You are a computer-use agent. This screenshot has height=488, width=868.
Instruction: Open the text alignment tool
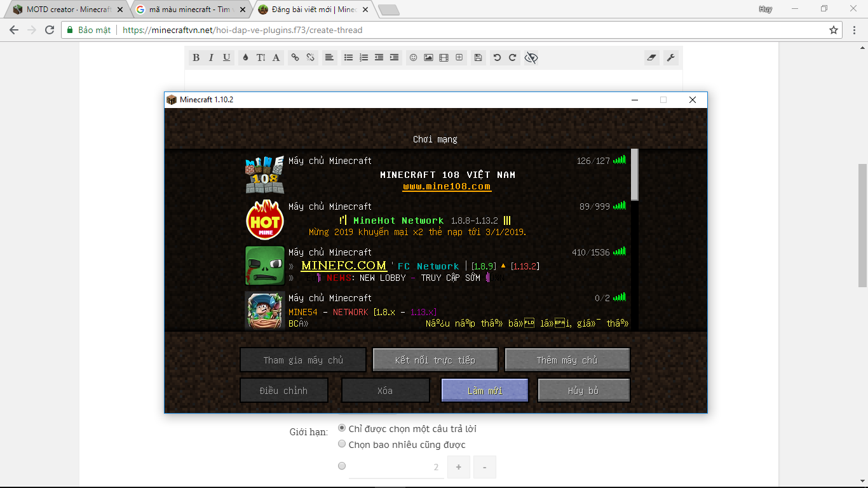[329, 58]
